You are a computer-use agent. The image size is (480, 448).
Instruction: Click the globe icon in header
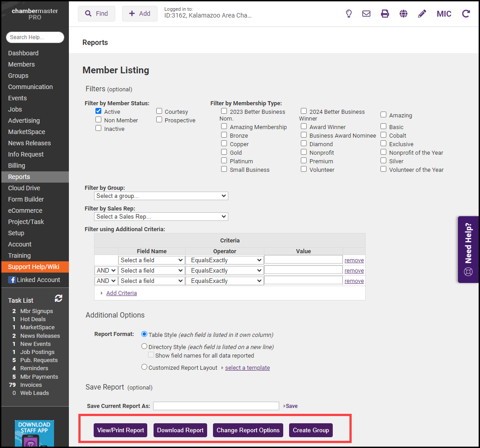403,14
